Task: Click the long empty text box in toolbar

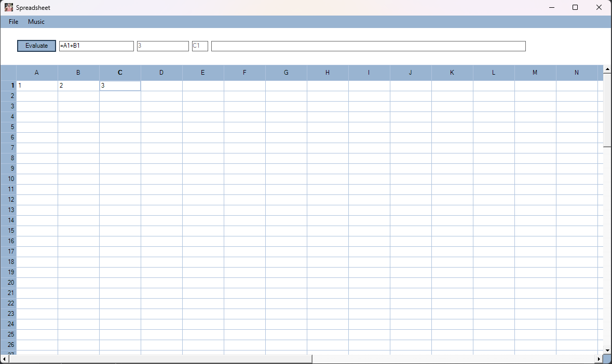Action: click(x=368, y=46)
